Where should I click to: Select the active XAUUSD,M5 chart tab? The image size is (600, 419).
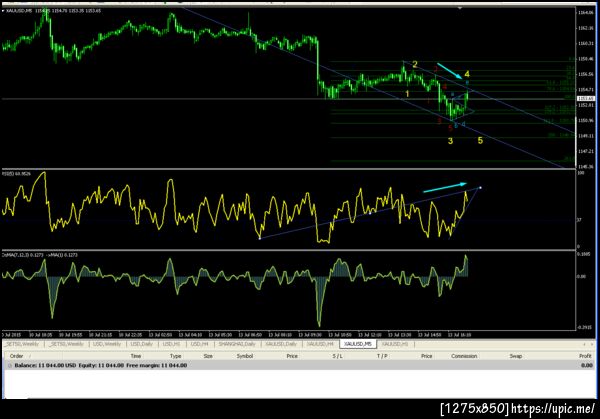pos(358,344)
